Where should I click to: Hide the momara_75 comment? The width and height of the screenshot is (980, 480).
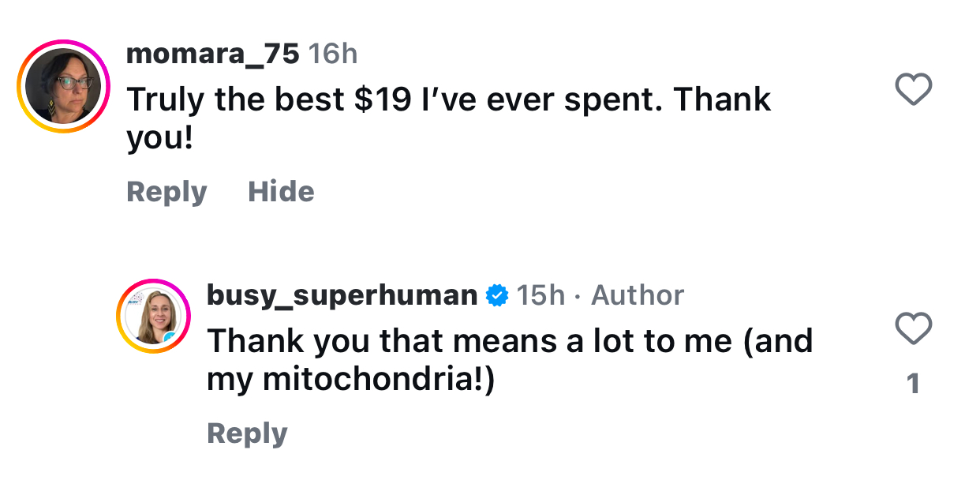click(281, 192)
